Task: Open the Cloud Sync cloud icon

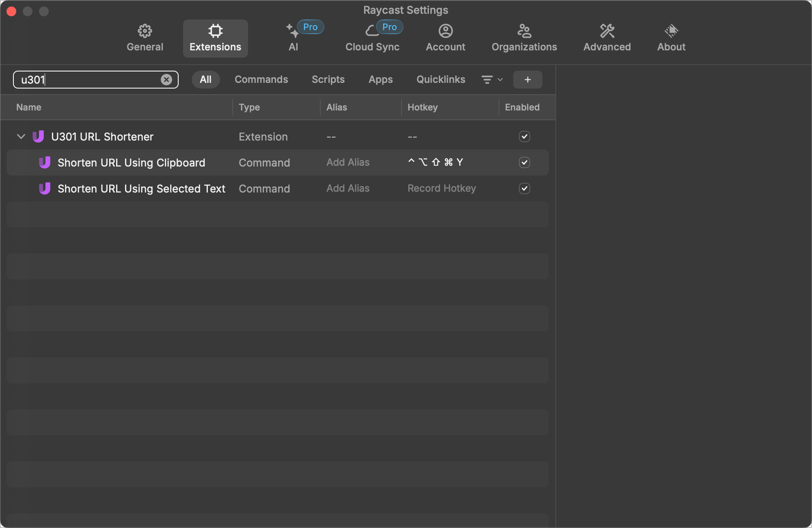Action: (371, 31)
